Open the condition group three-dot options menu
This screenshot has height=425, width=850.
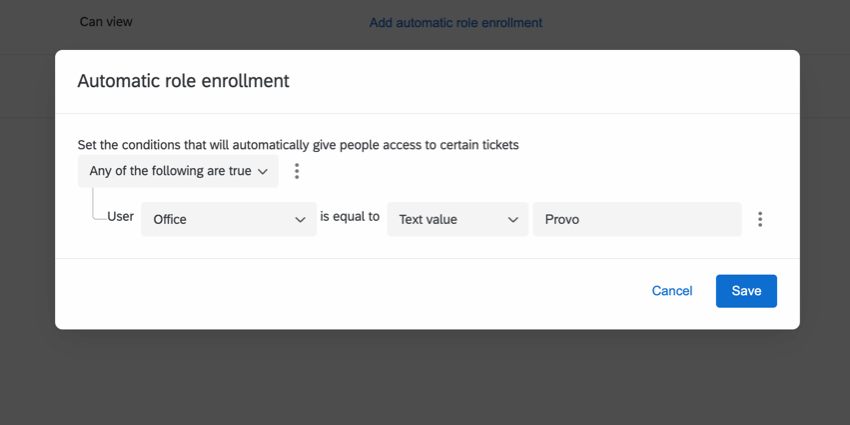297,171
